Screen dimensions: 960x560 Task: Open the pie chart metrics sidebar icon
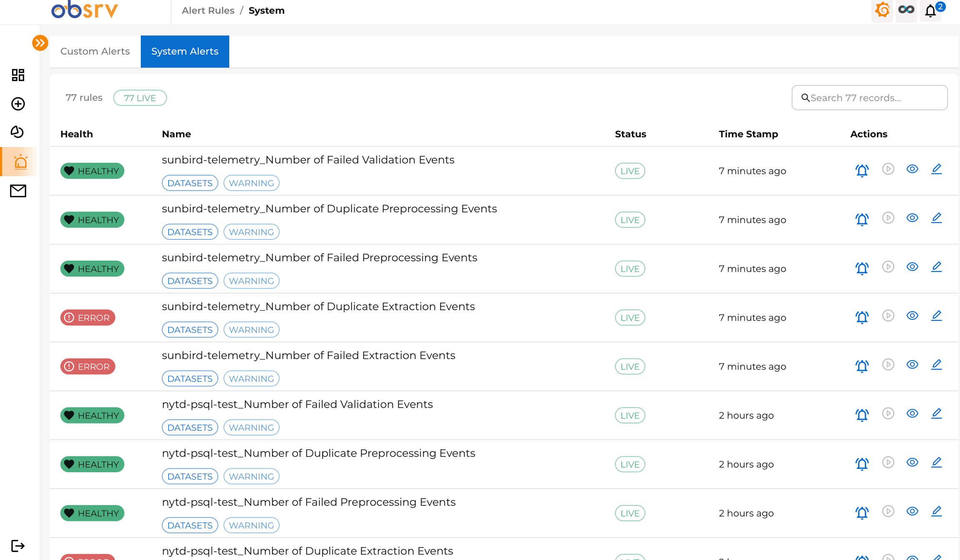pos(17,132)
